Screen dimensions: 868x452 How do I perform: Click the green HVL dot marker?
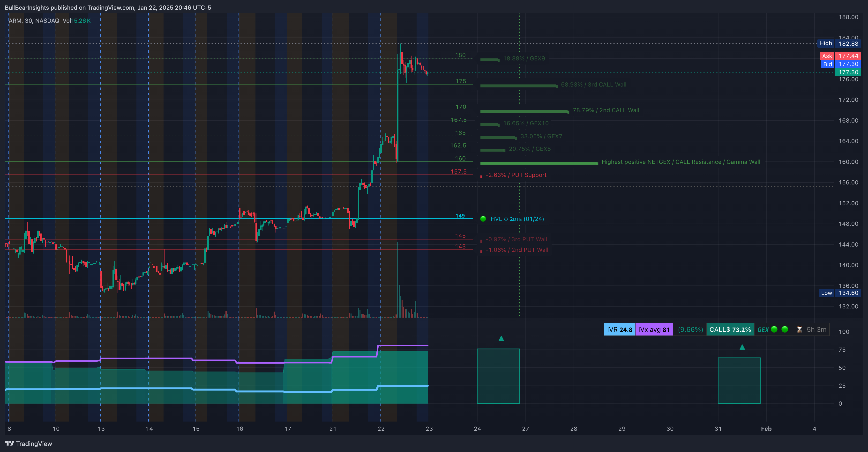pos(483,219)
